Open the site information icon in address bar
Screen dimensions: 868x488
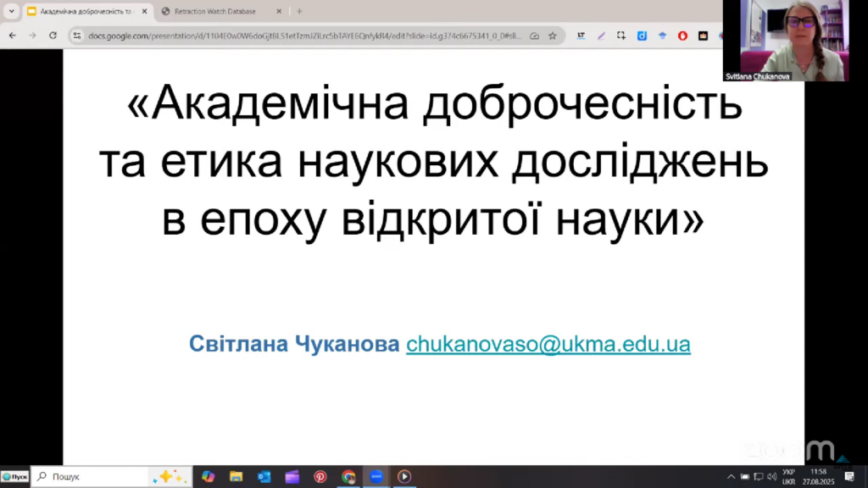pyautogui.click(x=76, y=36)
